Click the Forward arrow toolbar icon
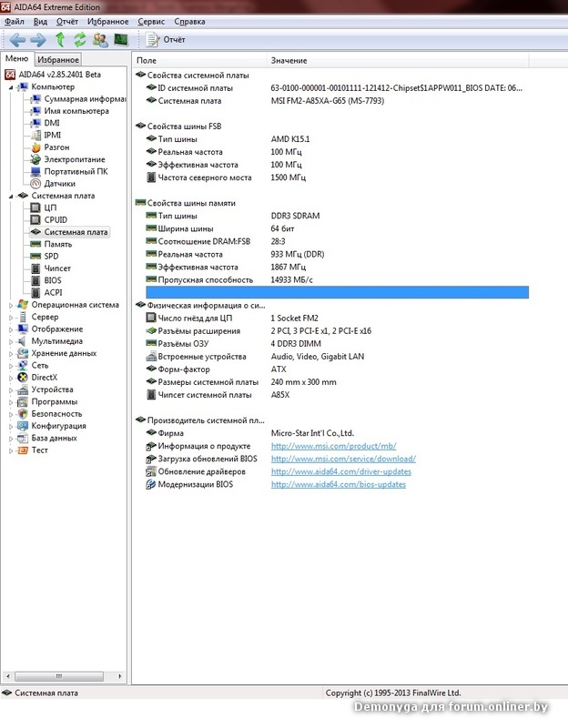The image size is (568, 728). 38,40
